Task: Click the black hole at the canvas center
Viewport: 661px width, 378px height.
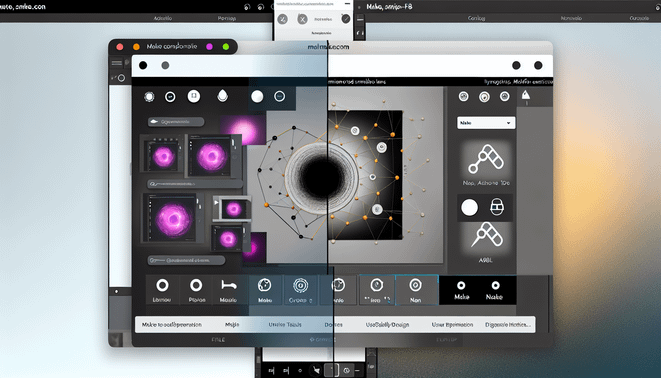Action: coord(322,177)
